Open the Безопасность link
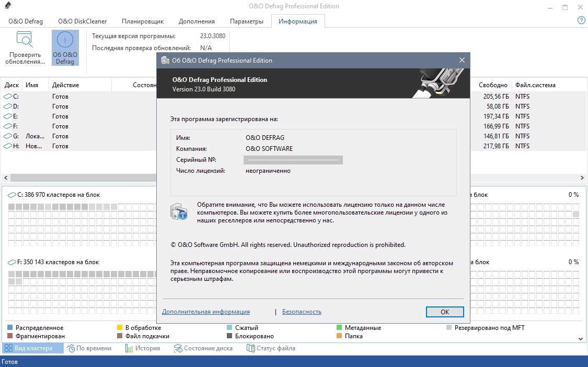This screenshot has height=367, width=588. (x=302, y=312)
